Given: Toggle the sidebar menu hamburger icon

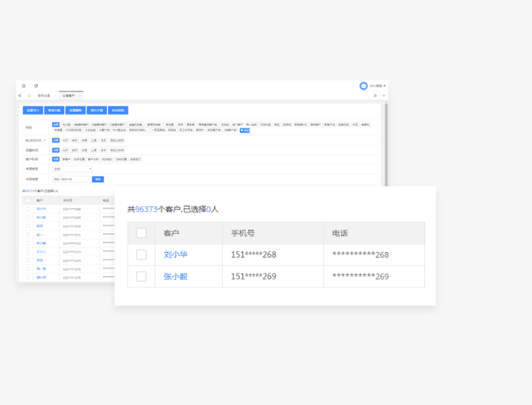Looking at the screenshot, I should pyautogui.click(x=24, y=86).
